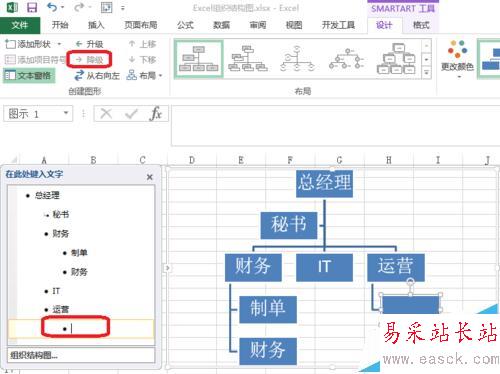The height and width of the screenshot is (374, 500).
Task: Switch to the 开始 ribbon tab
Action: pyautogui.click(x=60, y=25)
